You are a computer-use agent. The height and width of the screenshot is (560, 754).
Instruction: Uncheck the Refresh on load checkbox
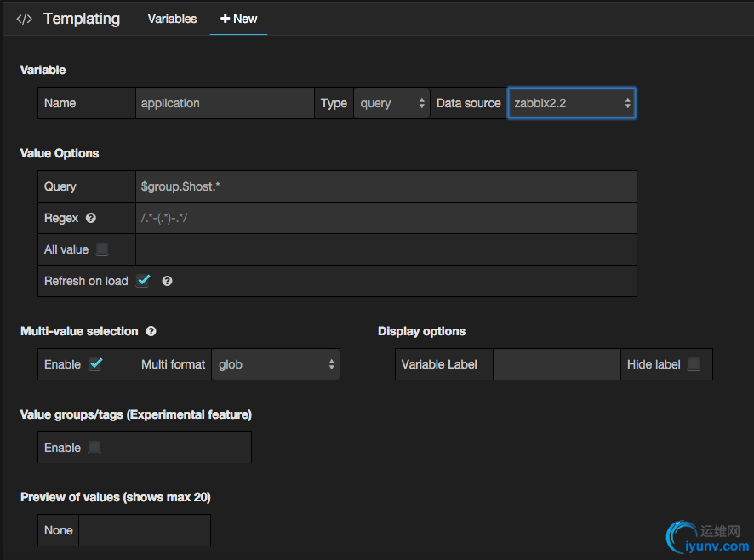click(x=143, y=281)
